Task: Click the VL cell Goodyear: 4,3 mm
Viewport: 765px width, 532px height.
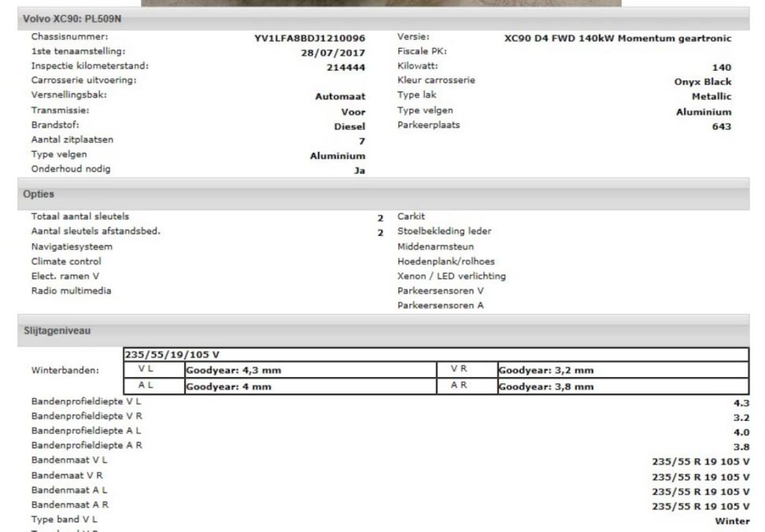Action: click(x=310, y=370)
